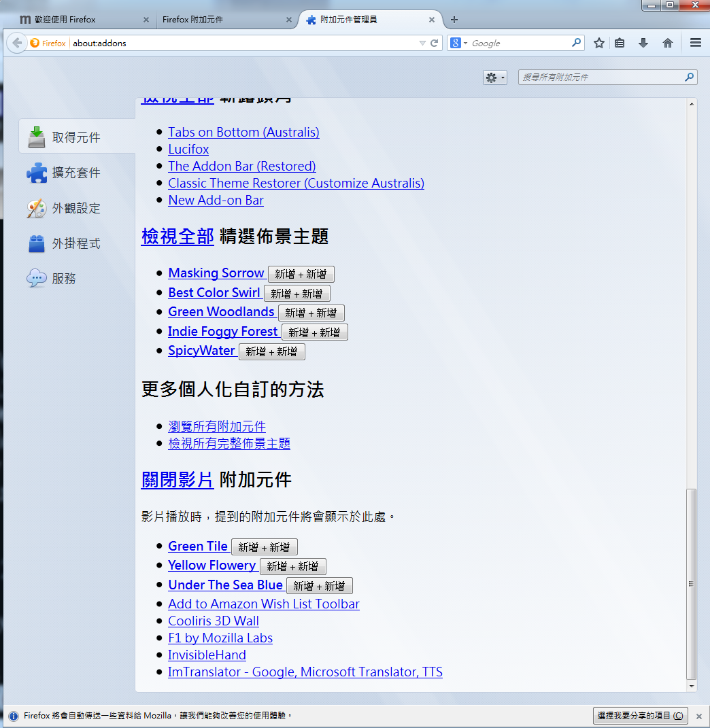Click 新增 button next to Masking Sorrow
Image resolution: width=710 pixels, height=728 pixels.
coord(301,274)
